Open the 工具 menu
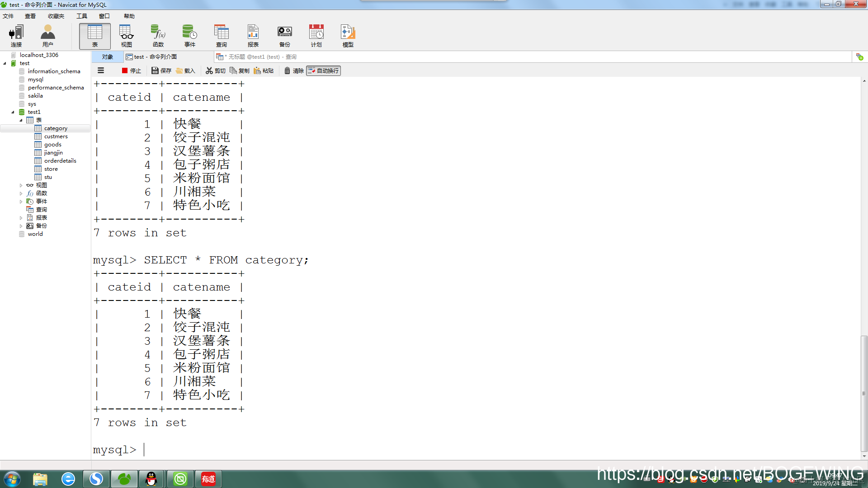The height and width of the screenshot is (488, 868). point(81,16)
